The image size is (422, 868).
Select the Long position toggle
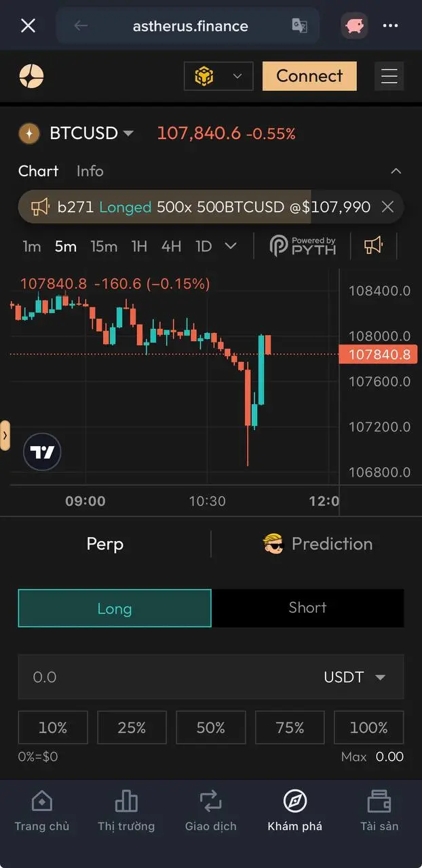click(x=115, y=608)
